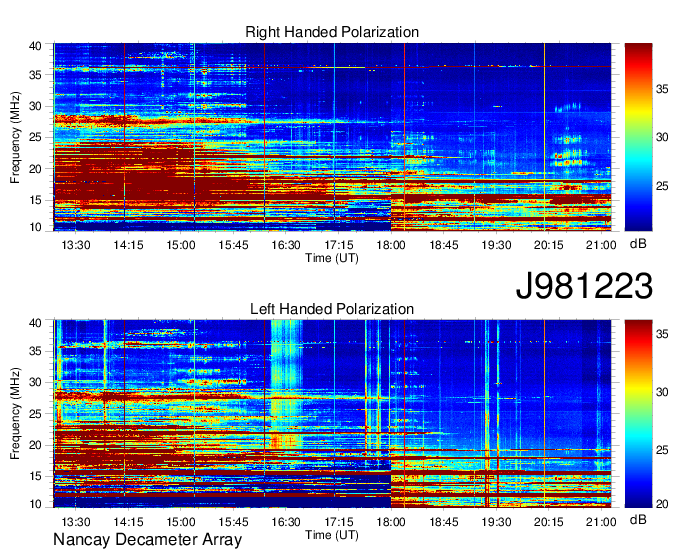Screen dimensions: 680x552
Task: Click the 18:00 tick under Left Handed plot
Action: pyautogui.click(x=391, y=522)
